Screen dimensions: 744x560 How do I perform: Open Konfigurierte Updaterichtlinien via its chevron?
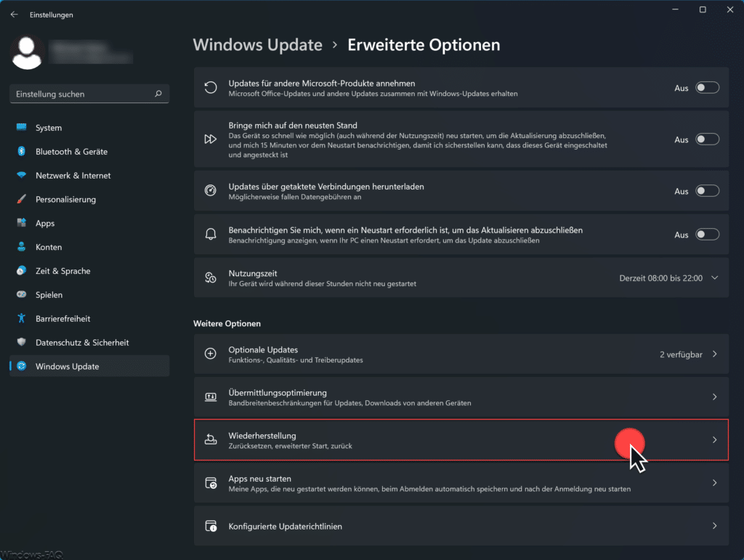[x=715, y=526]
